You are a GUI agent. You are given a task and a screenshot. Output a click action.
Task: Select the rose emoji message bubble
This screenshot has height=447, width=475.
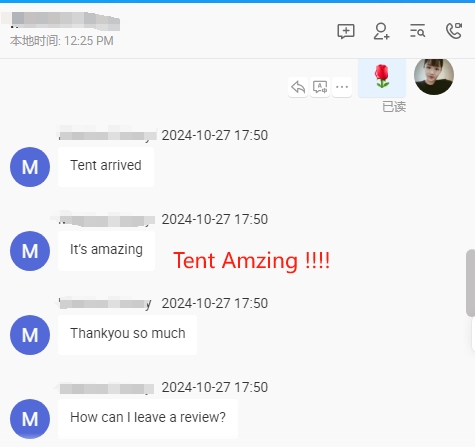point(382,78)
